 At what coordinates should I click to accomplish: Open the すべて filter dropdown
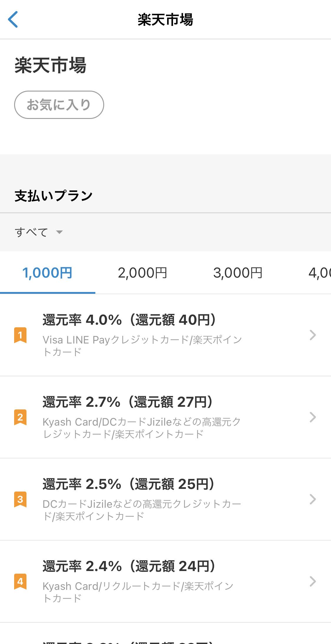pos(31,232)
